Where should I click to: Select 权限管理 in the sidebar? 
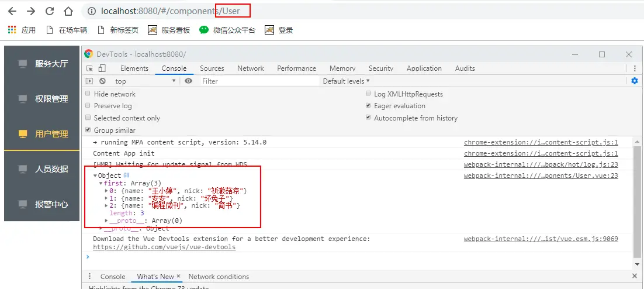[42, 99]
